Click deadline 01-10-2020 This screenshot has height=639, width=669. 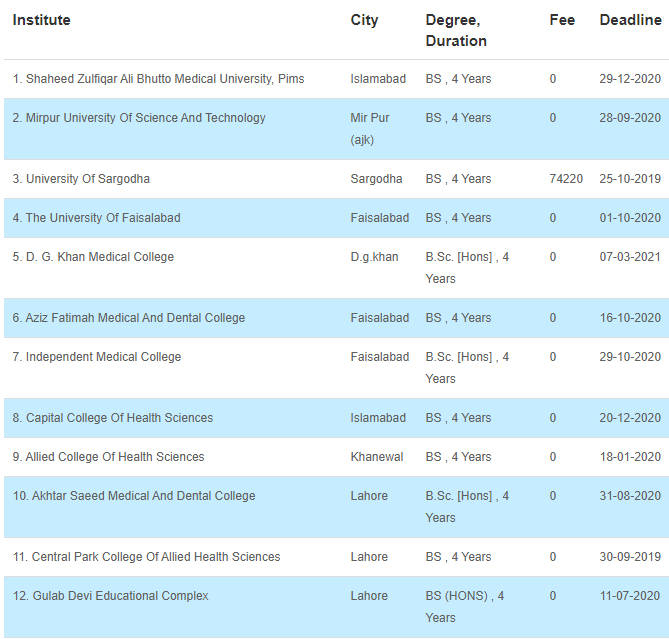630,218
